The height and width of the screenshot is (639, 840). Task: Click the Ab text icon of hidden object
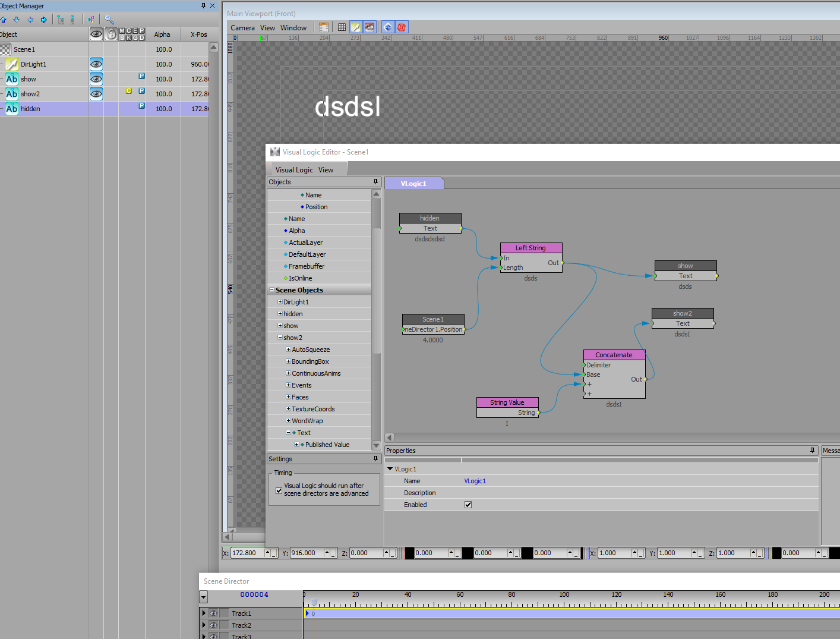point(12,109)
